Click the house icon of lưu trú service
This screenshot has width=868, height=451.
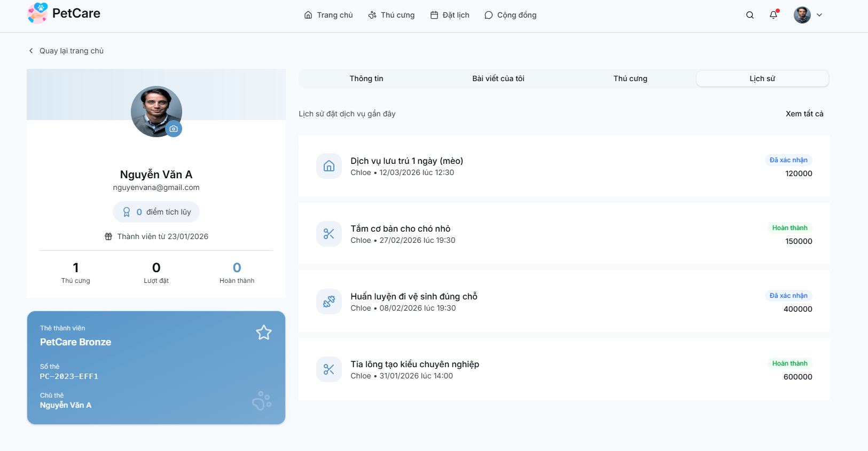coord(329,166)
